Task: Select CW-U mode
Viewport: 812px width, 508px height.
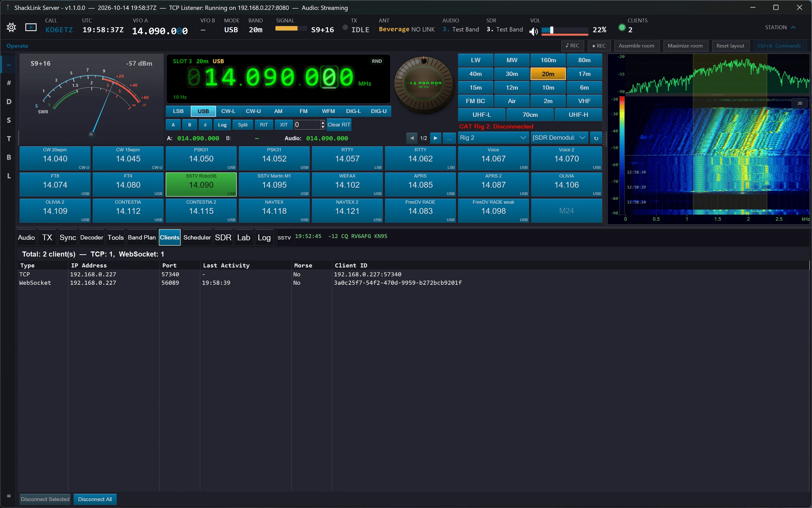Action: pyautogui.click(x=253, y=111)
